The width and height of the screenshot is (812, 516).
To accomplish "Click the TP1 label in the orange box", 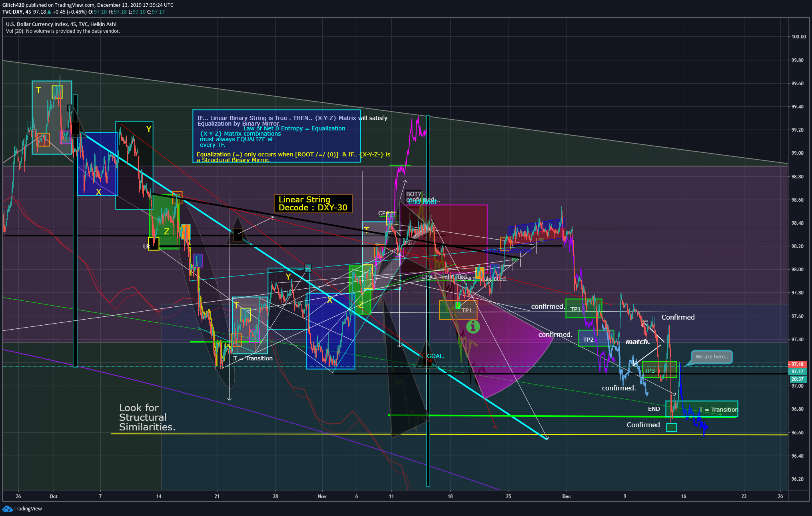I will tap(467, 310).
